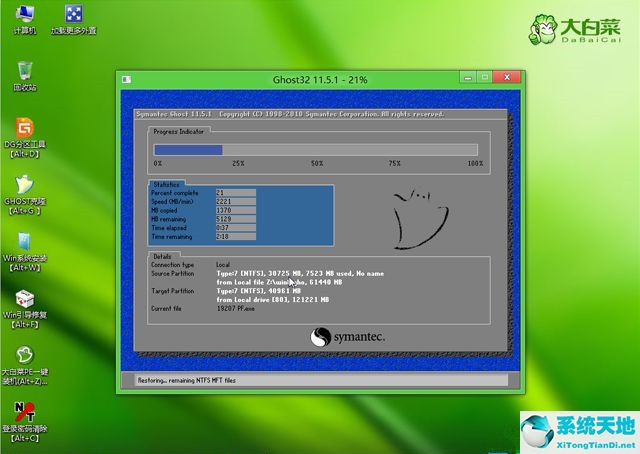Screen dimensions: 640x454
Task: Launch the GHOST克隆 (Alt+G) shortcut
Action: click(x=25, y=195)
